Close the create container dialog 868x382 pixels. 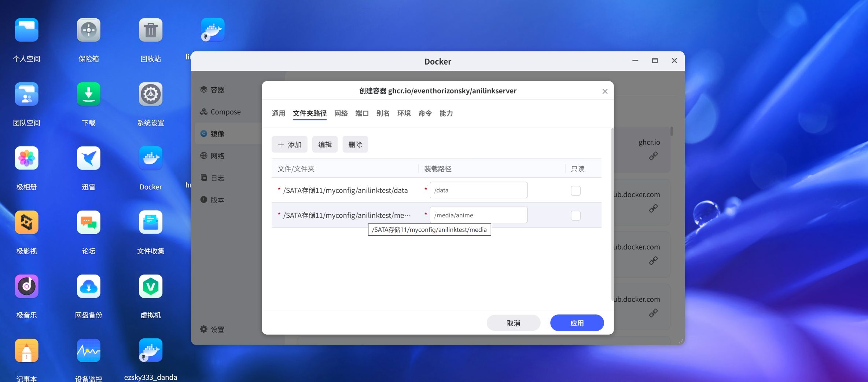point(605,91)
